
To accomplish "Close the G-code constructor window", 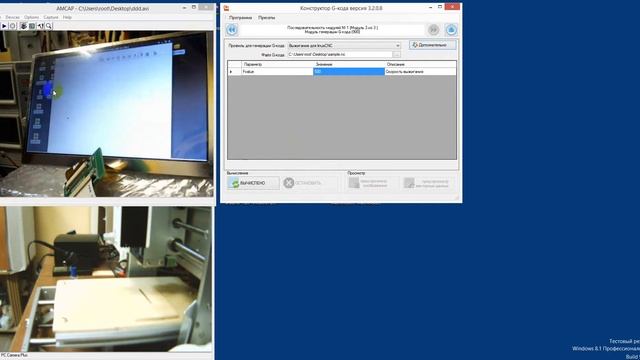I will [x=453, y=7].
